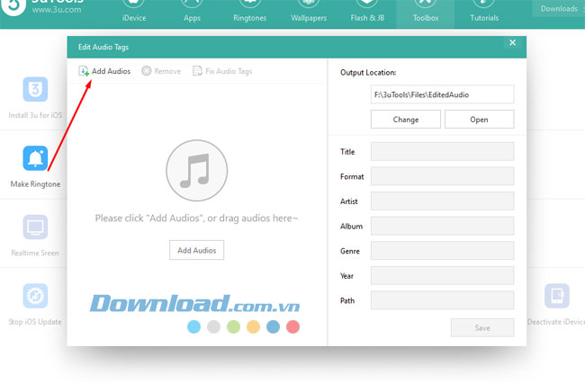
Task: Click the Remove toolbar icon
Action: 146,71
